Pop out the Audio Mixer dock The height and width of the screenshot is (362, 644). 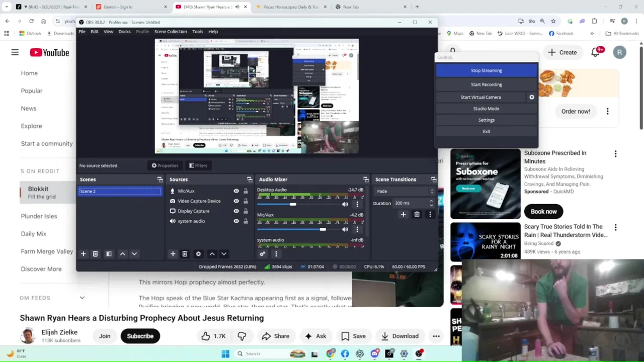366,179
